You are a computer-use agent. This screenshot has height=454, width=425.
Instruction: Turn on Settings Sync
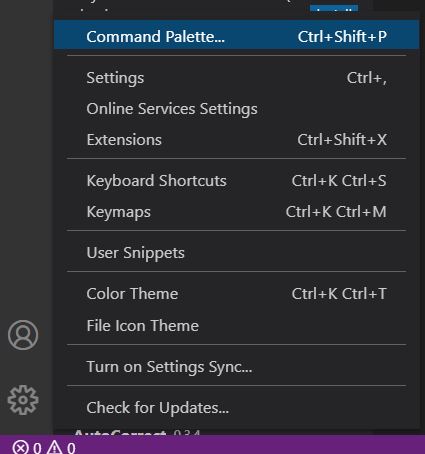236,367
